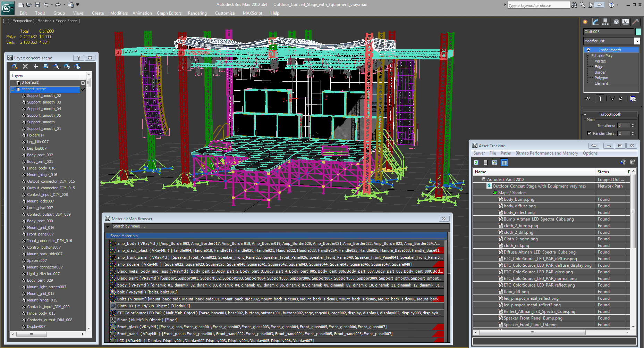This screenshot has height=348, width=644.
Task: Open the Hierarchy command panel tab
Action: [x=605, y=22]
